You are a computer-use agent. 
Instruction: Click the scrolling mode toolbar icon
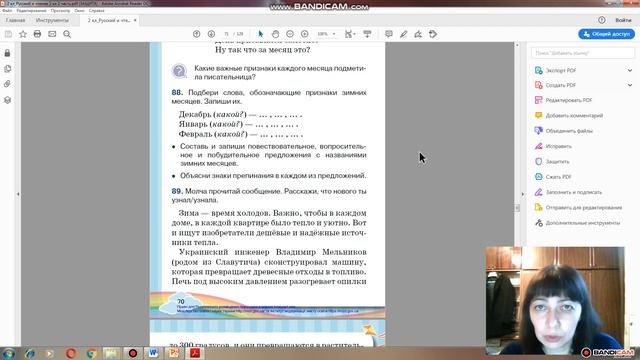367,34
